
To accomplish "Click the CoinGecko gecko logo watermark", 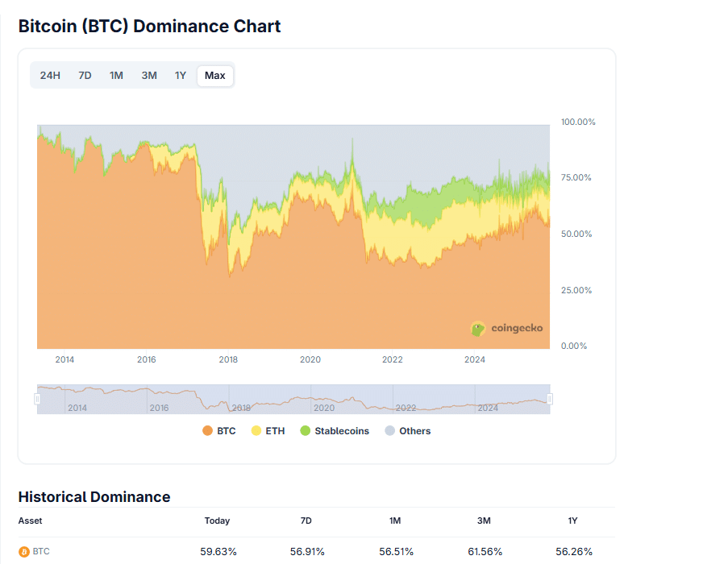I will pyautogui.click(x=478, y=329).
